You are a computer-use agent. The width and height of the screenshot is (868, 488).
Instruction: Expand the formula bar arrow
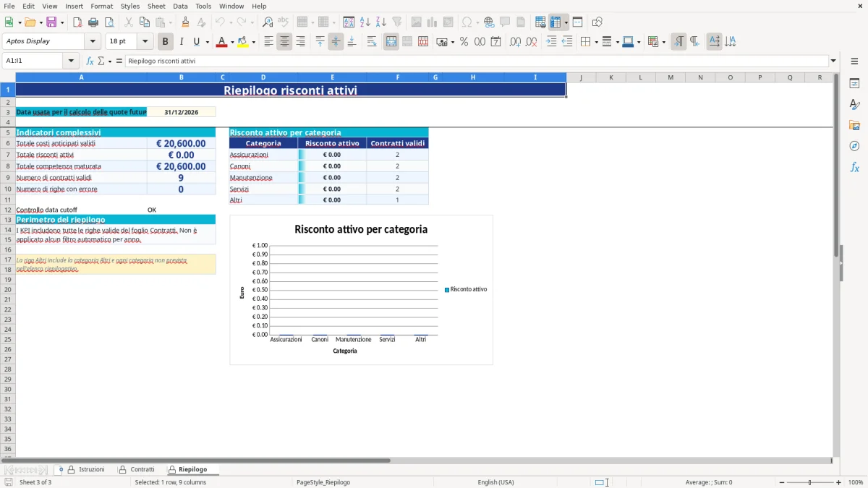(x=833, y=61)
